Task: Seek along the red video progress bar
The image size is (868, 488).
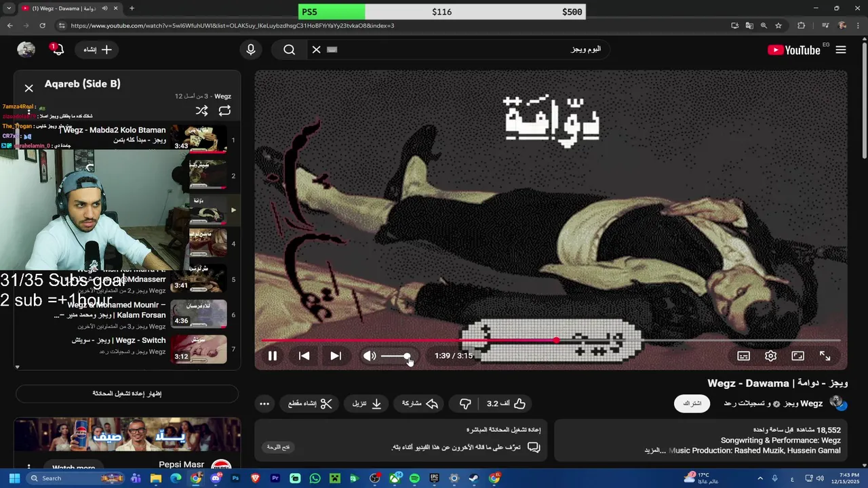Action: click(551, 340)
